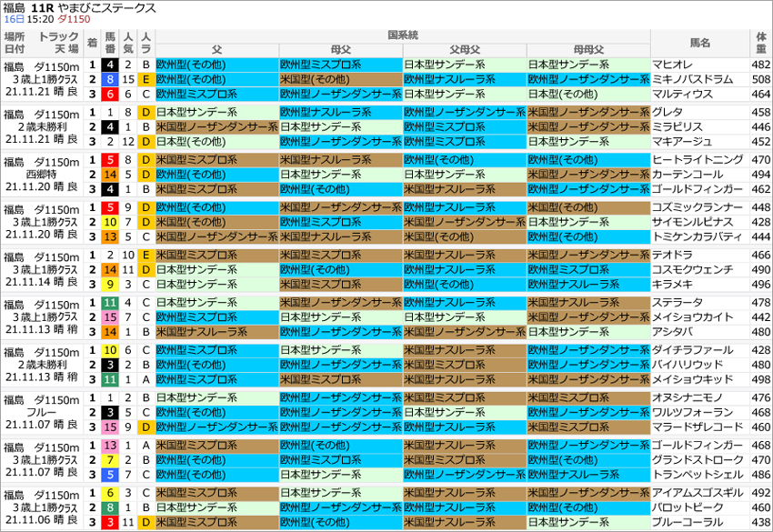Screen dimensions: 773x532
Task: Select ゴールドフィンガー with weight 462
Action: (698, 189)
